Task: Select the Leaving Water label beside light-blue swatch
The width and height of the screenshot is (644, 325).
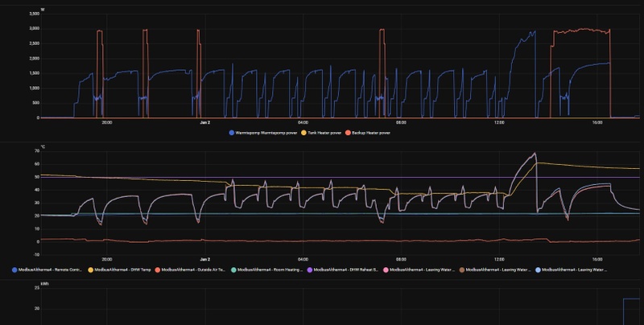Action: click(574, 270)
